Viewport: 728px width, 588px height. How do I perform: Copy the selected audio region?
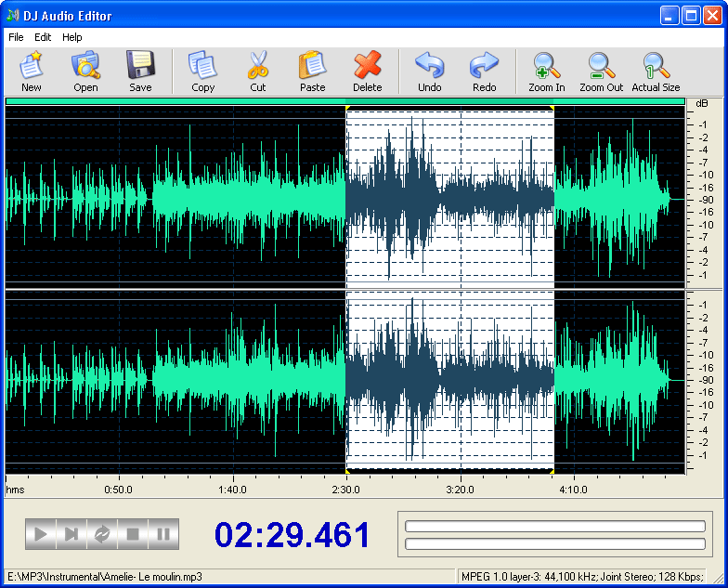pyautogui.click(x=202, y=72)
